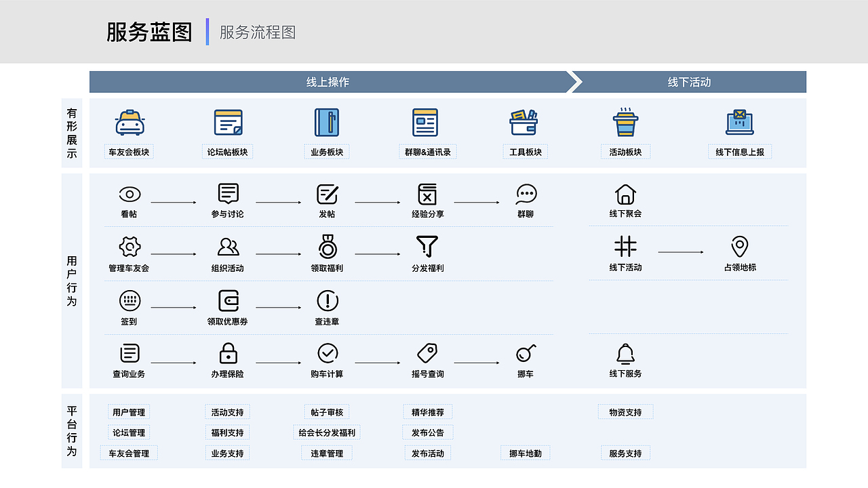Click the house icon for 线下聚会
Image resolution: width=868 pixels, height=488 pixels.
(x=625, y=195)
